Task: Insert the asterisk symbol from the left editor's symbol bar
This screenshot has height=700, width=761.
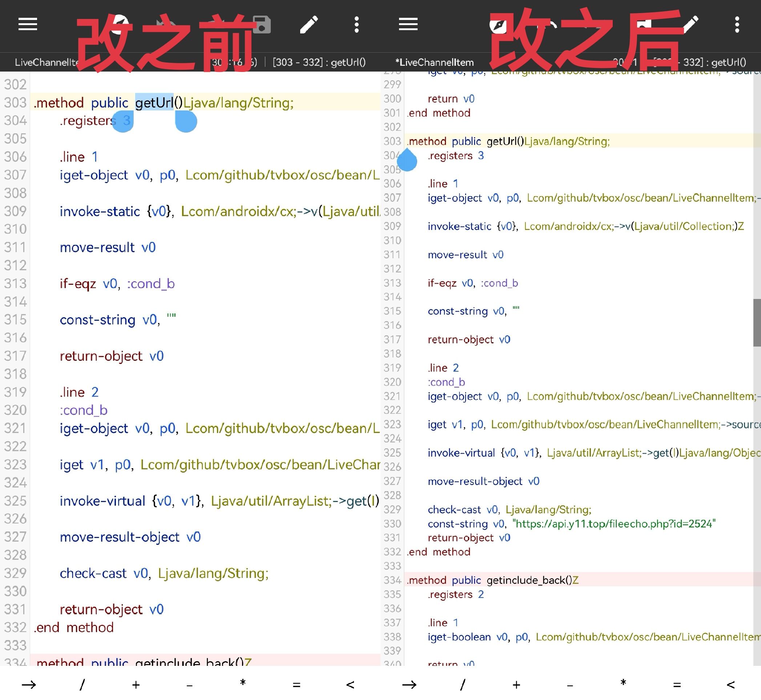Action: click(243, 683)
